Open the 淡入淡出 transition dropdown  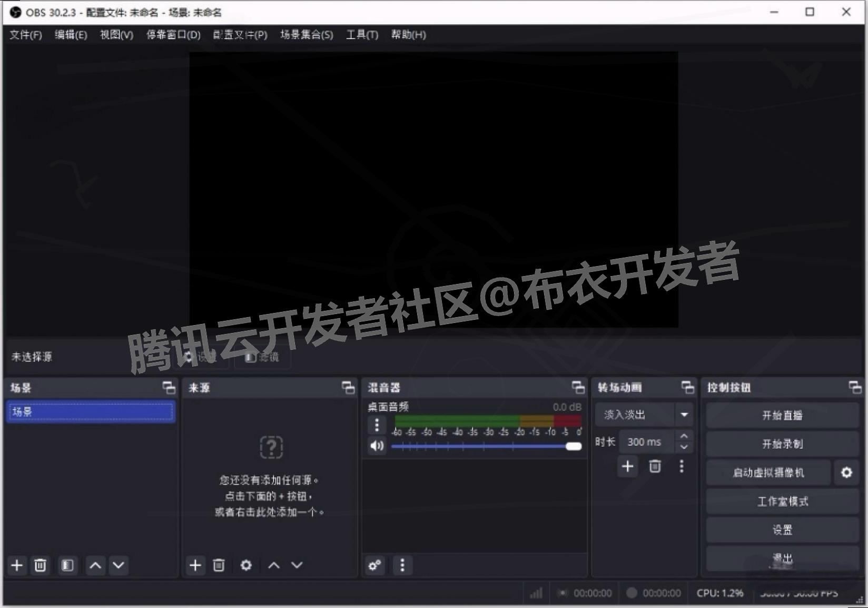(x=644, y=415)
